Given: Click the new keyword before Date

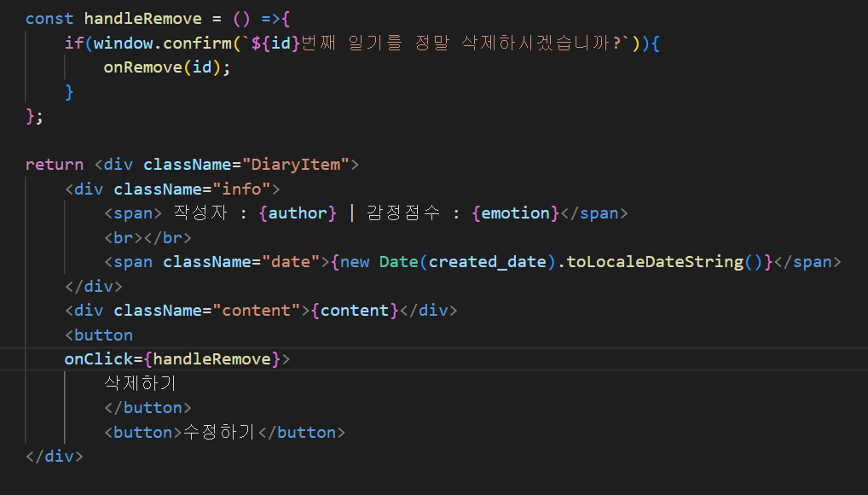Looking at the screenshot, I should (355, 262).
